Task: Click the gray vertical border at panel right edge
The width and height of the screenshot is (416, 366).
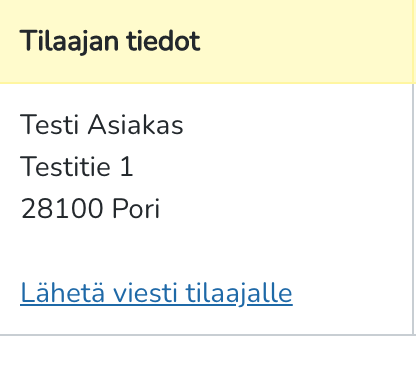Action: (414, 208)
